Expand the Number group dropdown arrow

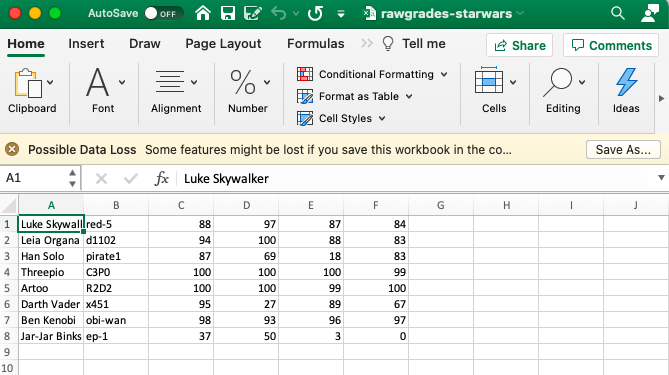(x=267, y=82)
